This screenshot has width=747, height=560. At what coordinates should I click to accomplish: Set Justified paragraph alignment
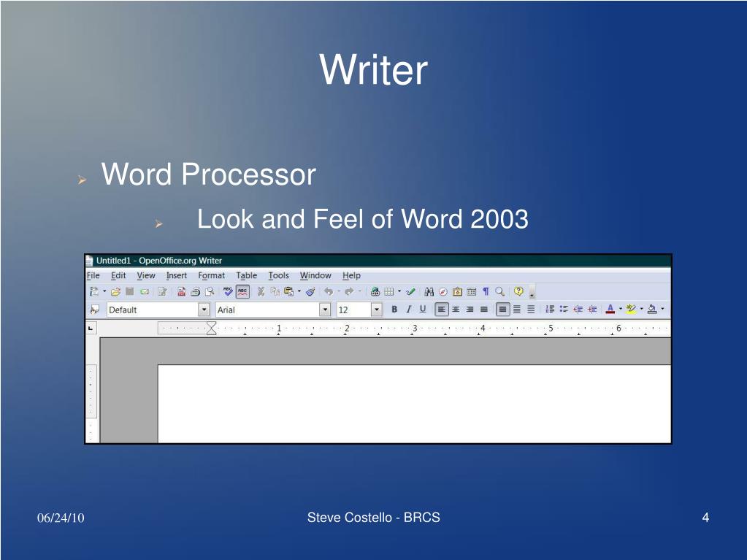pos(484,310)
